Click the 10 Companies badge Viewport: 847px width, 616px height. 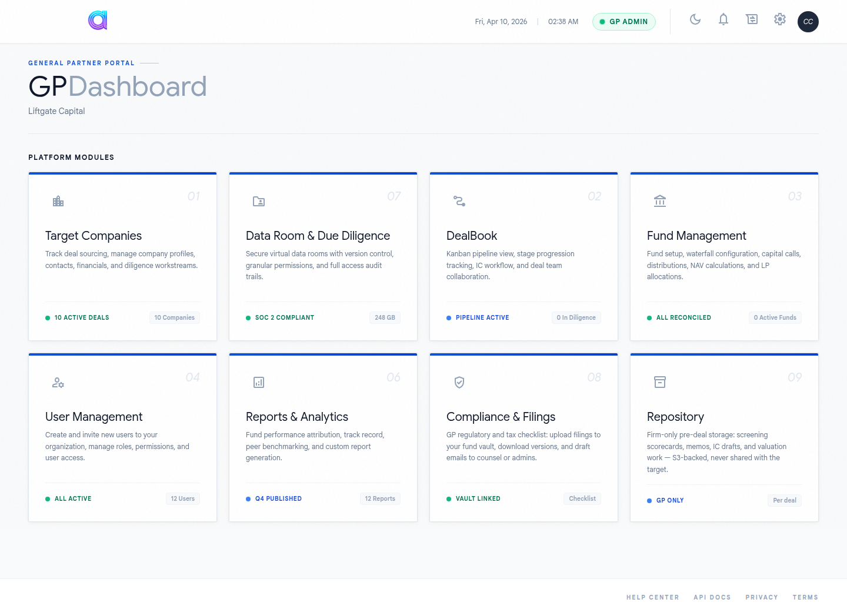click(175, 317)
